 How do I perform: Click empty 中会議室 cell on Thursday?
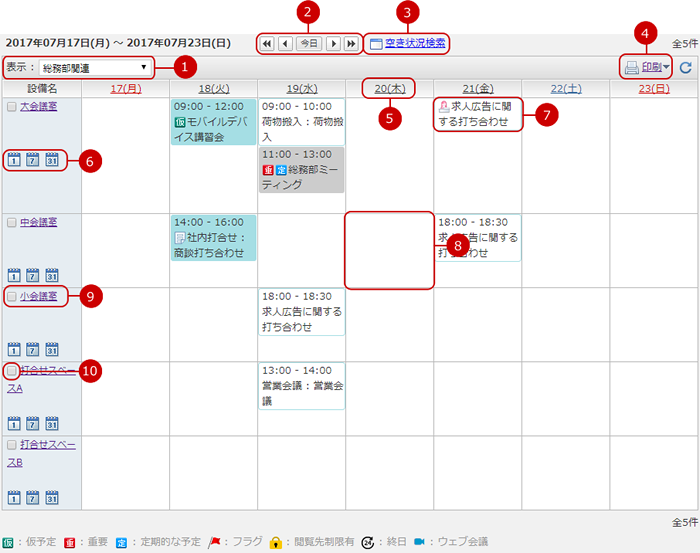[390, 250]
